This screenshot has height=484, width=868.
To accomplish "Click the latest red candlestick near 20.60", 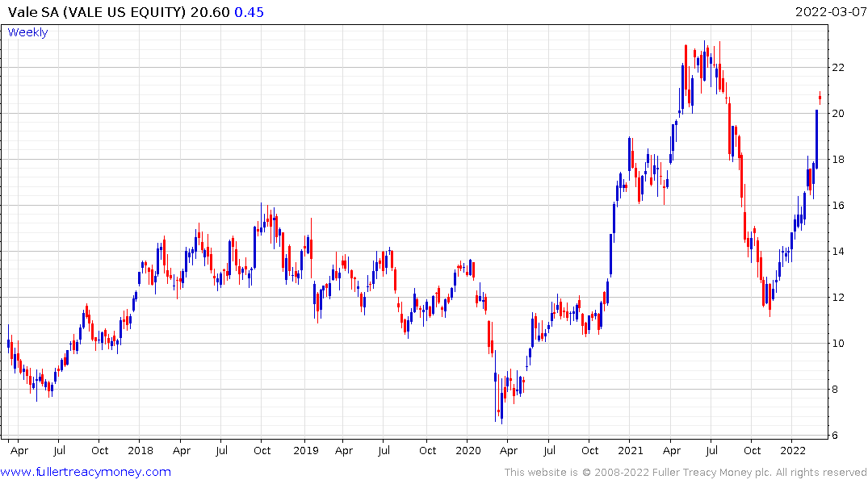I will pos(820,98).
